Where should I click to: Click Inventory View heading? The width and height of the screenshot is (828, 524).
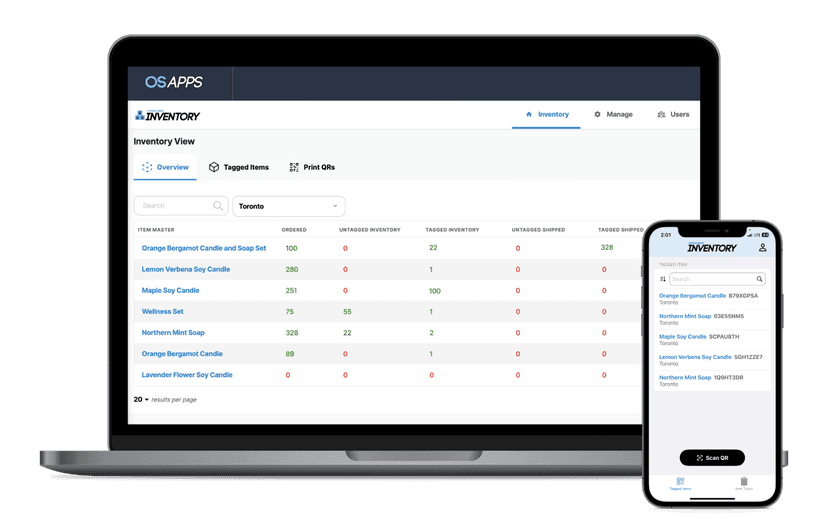point(164,141)
